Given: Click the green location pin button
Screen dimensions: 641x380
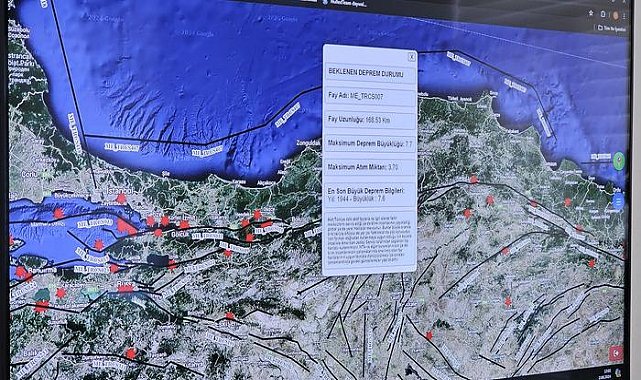Looking at the screenshot, I should coord(619,160).
